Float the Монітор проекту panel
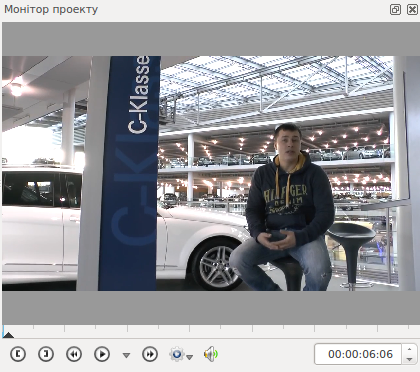 [395, 9]
